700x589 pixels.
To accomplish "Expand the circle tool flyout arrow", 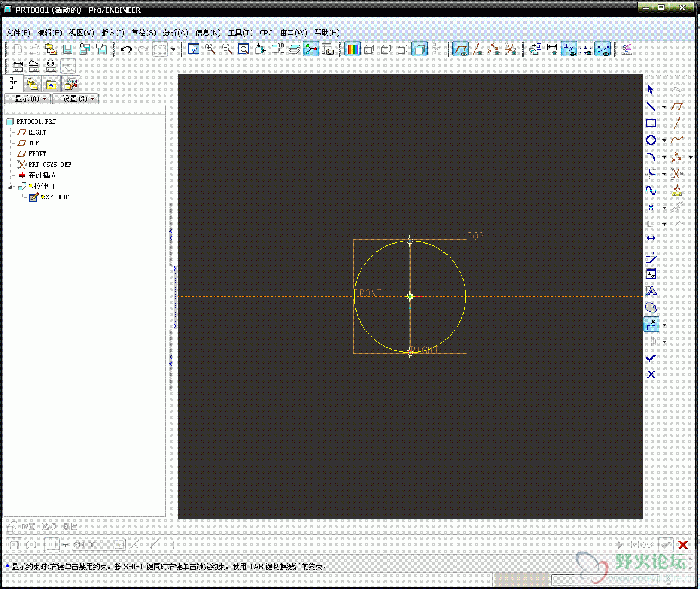I will [x=664, y=141].
